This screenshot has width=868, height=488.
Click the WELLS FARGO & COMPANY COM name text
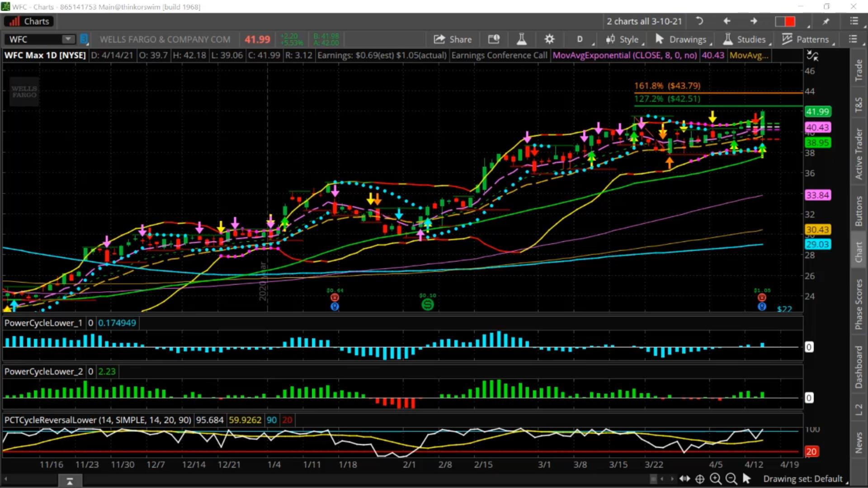165,39
